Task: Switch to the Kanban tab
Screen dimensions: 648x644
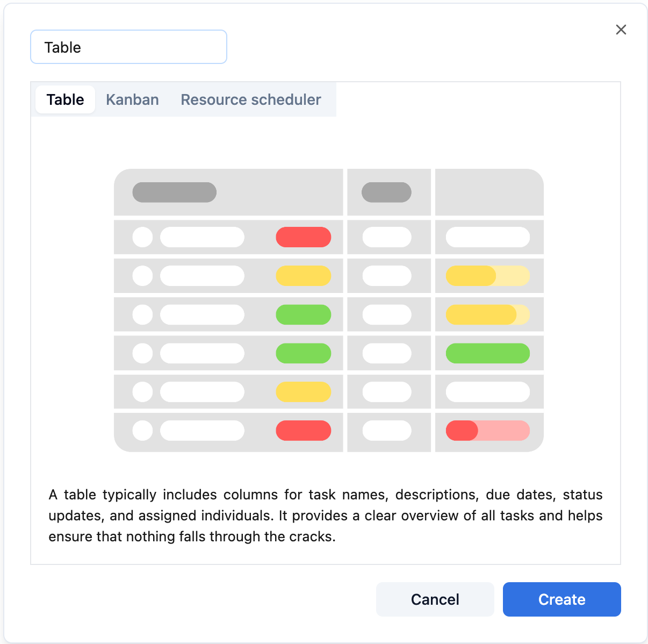Action: 132,99
